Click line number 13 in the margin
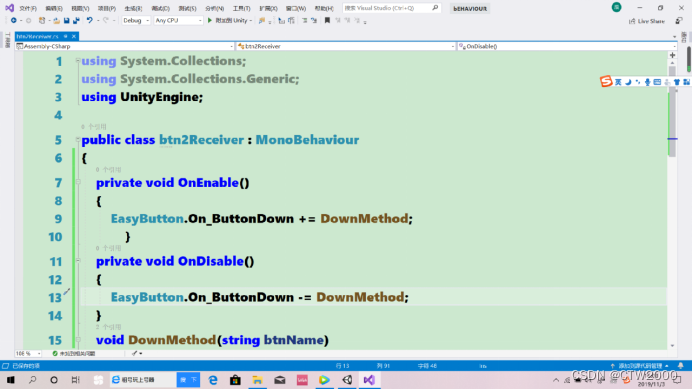 pyautogui.click(x=55, y=298)
